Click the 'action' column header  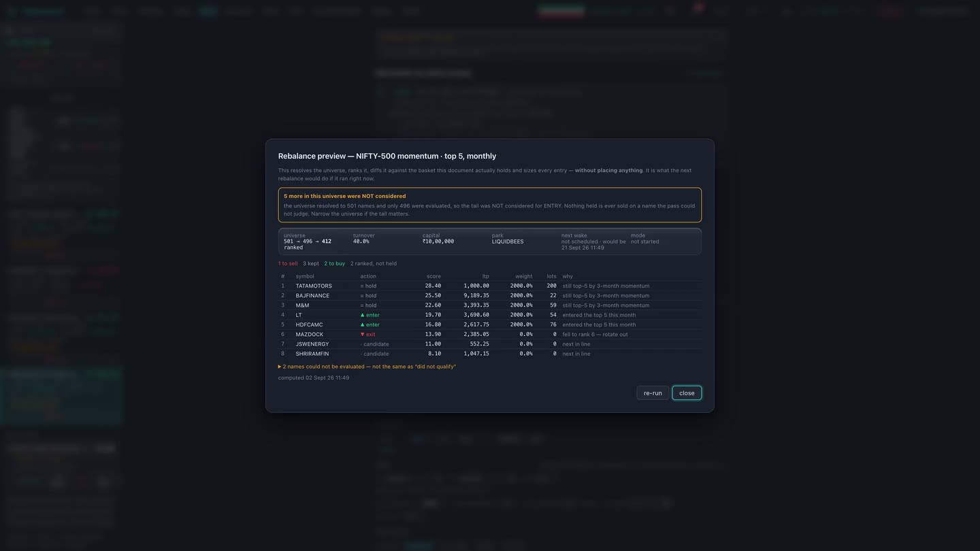point(368,276)
